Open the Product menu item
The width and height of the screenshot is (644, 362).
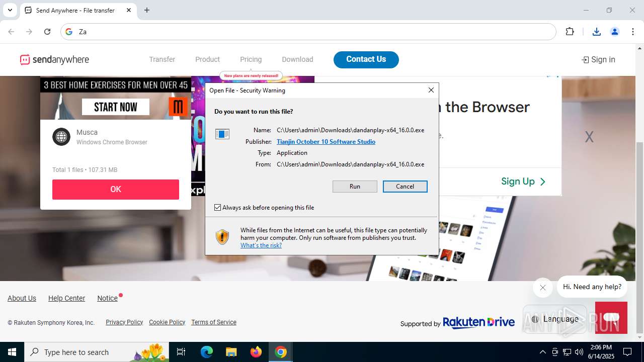coord(207,59)
